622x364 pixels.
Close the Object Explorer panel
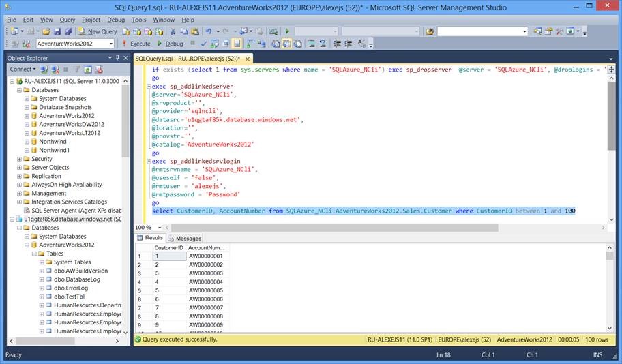125,58
